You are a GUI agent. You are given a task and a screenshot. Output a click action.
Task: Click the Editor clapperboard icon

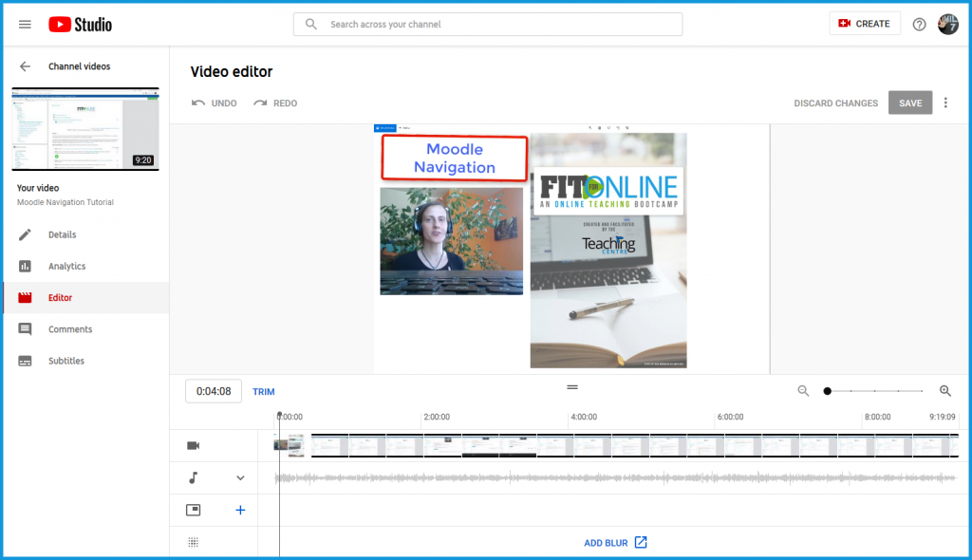pyautogui.click(x=25, y=298)
